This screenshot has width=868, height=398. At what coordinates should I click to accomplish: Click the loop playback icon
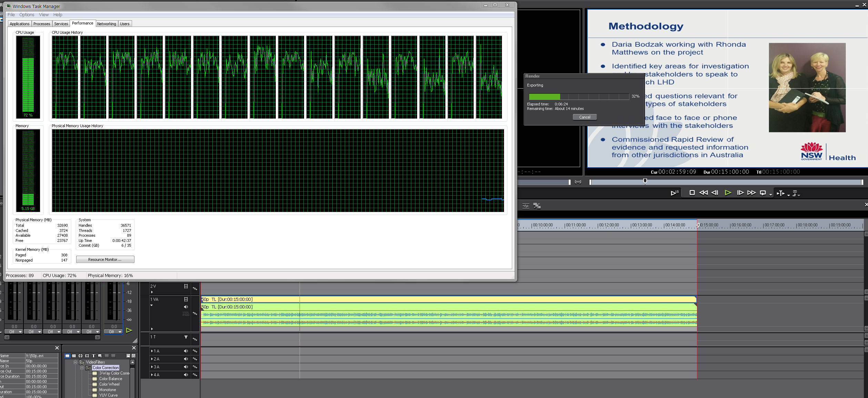pyautogui.click(x=763, y=193)
